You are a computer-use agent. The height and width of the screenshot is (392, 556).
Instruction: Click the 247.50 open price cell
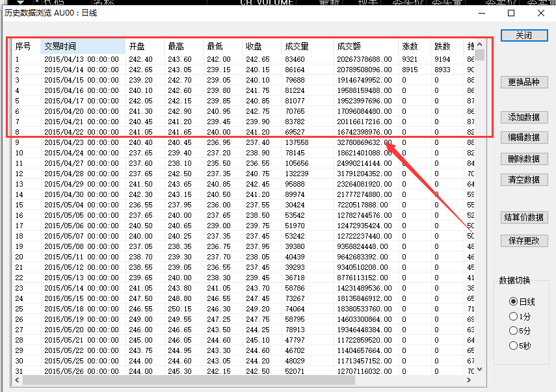click(140, 298)
